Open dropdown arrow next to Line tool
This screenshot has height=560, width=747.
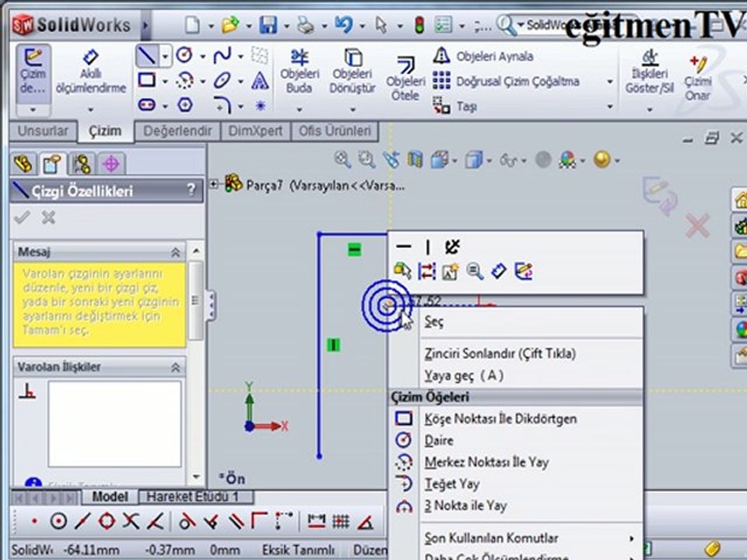click(165, 57)
